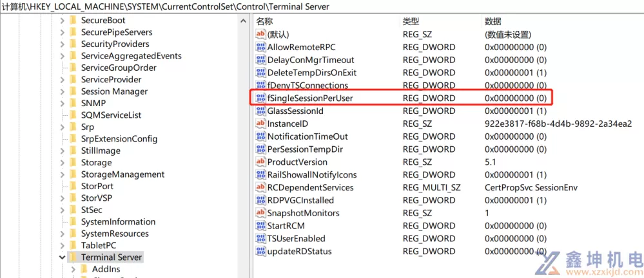Click the AllowRemoteRPC DWORD value icon

coord(261,47)
